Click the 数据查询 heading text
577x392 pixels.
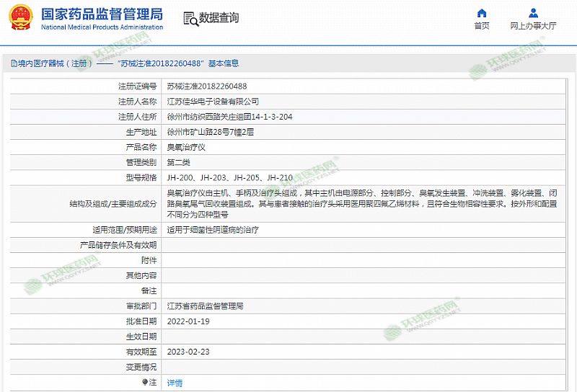(219, 18)
